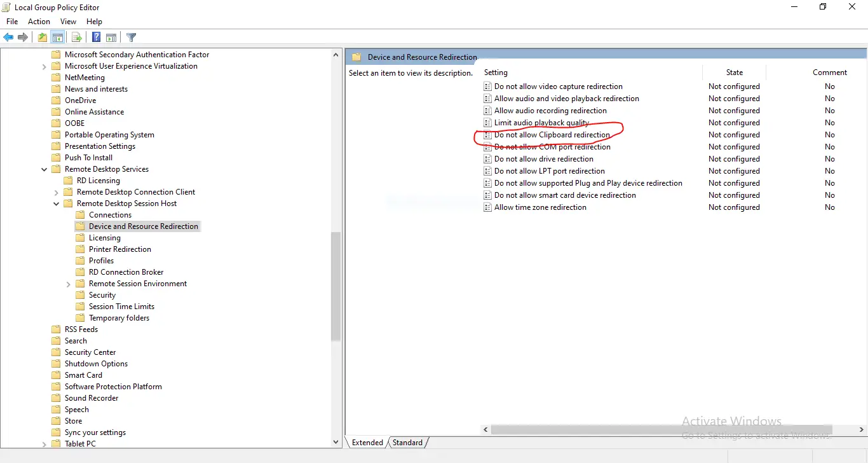Expand the Remote Desktop Connection Client node
868x463 pixels.
pos(56,192)
